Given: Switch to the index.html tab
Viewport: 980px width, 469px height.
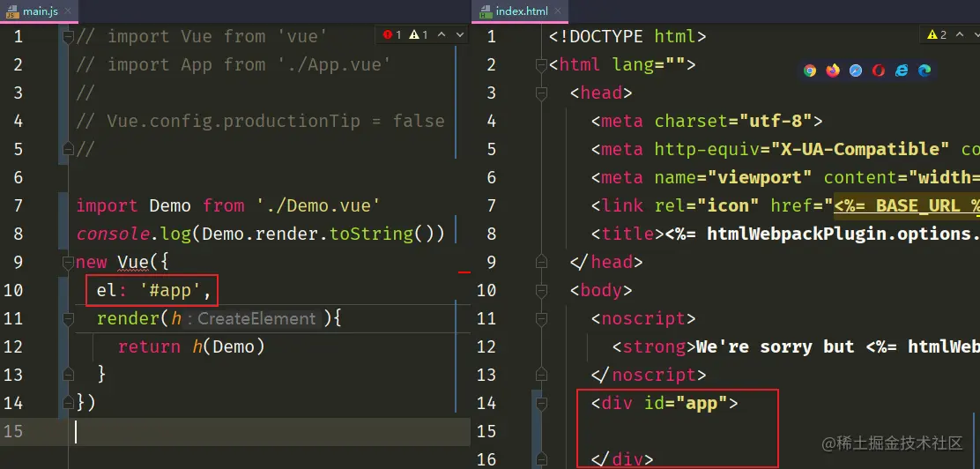Looking at the screenshot, I should pos(522,11).
